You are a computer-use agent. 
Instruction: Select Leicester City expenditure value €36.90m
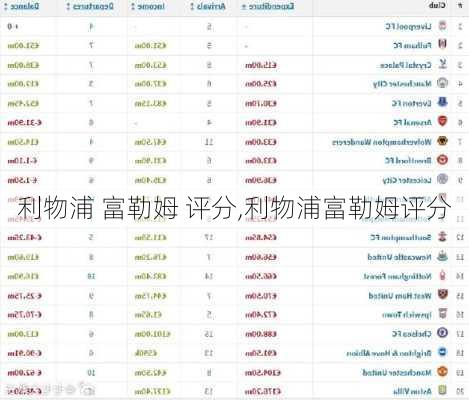[261, 181]
